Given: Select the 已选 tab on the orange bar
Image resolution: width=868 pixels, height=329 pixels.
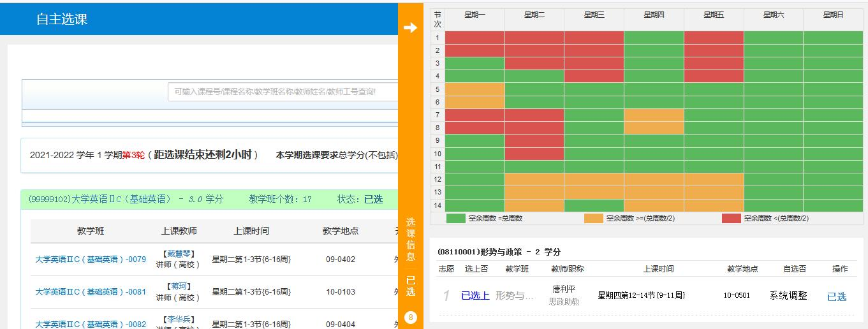Looking at the screenshot, I should click(411, 286).
